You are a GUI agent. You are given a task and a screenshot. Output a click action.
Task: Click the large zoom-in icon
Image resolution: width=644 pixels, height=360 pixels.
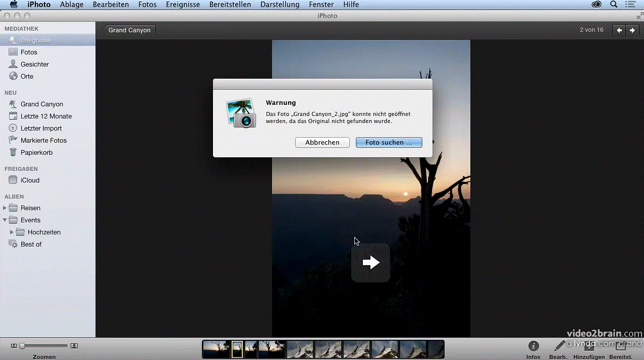74,346
